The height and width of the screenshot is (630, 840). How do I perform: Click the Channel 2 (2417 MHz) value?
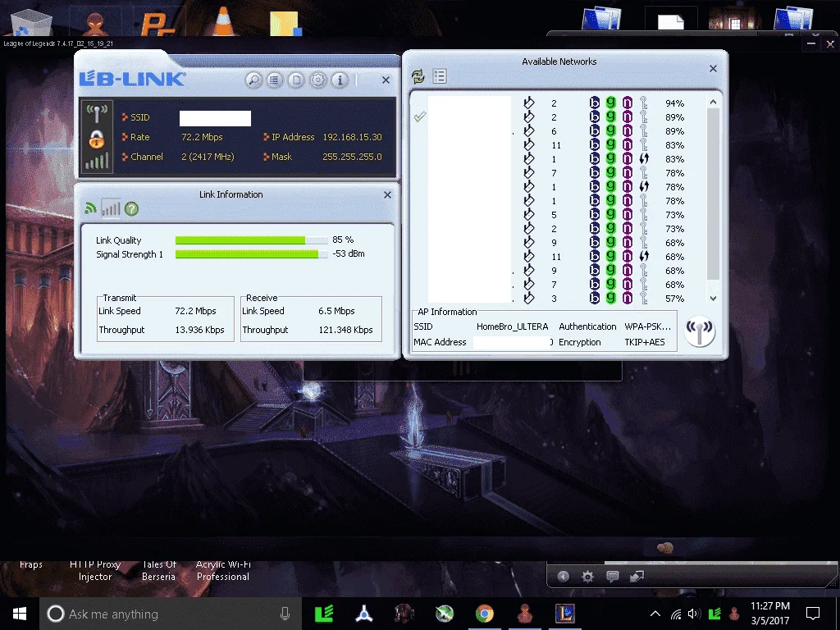click(x=208, y=157)
